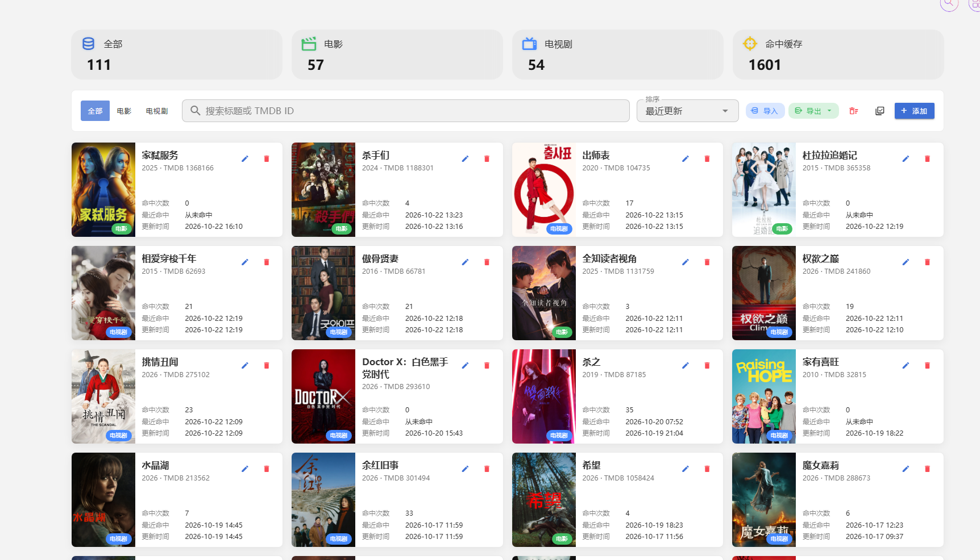The height and width of the screenshot is (560, 980).
Task: Edit the 杀手们 entry
Action: pyautogui.click(x=465, y=159)
